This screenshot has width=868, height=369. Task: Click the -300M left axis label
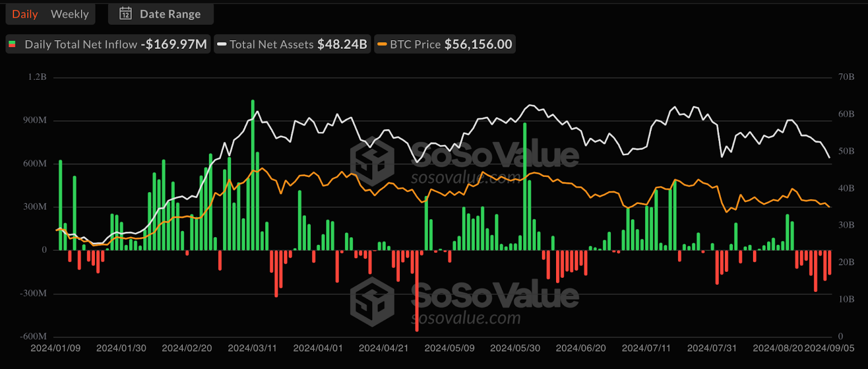(33, 294)
